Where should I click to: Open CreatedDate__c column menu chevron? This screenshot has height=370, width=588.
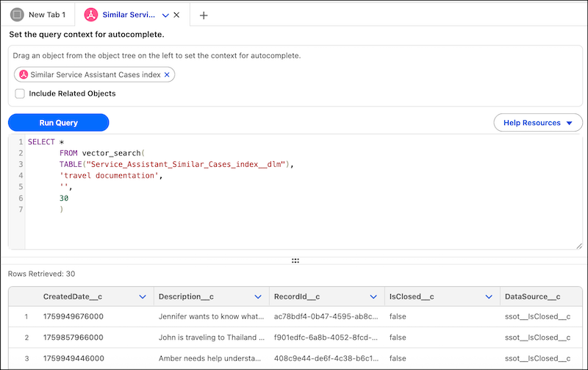[143, 297]
